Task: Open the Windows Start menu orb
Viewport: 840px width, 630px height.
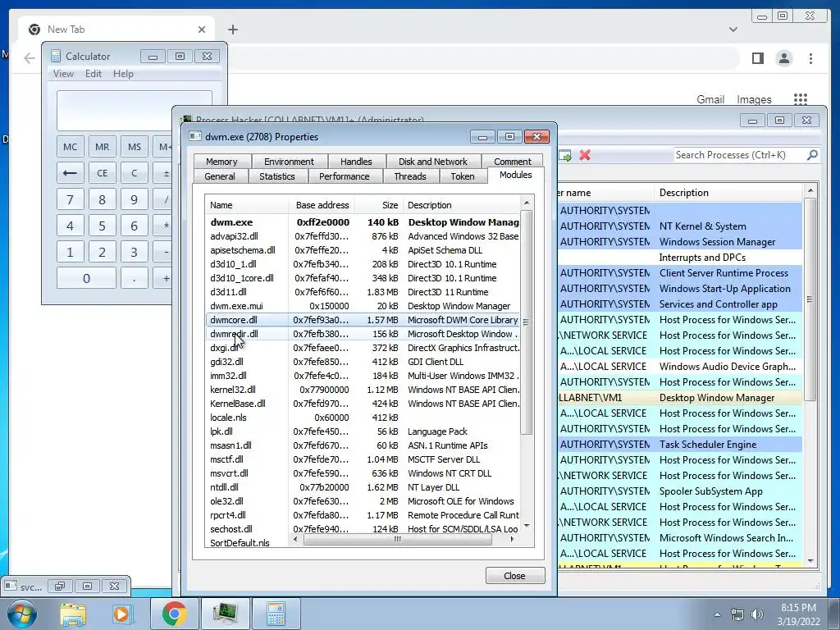Action: pos(21,614)
